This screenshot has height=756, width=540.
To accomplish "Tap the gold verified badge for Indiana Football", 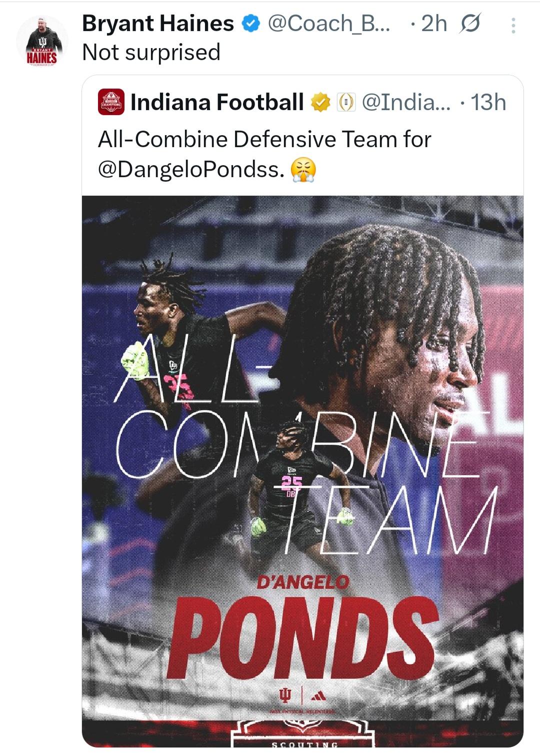I will coord(320,103).
